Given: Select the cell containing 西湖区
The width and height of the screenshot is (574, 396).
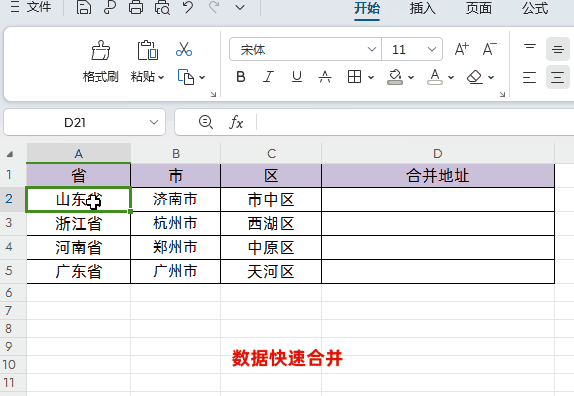Looking at the screenshot, I should [x=271, y=223].
